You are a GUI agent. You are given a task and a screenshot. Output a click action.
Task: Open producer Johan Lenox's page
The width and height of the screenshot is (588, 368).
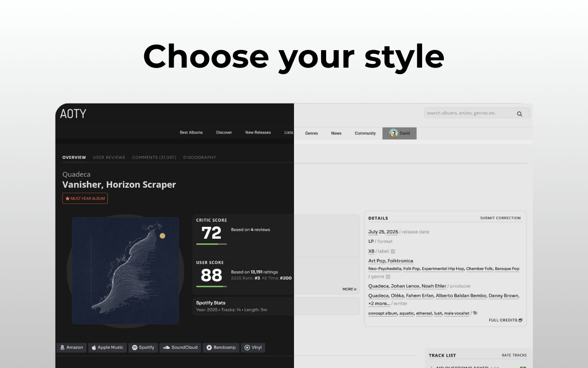[405, 286]
